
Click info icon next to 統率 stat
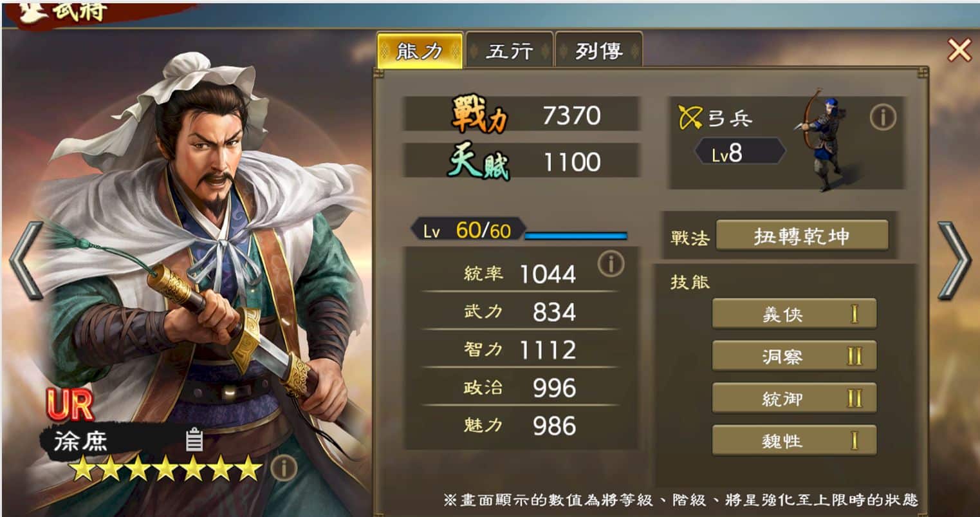point(611,264)
